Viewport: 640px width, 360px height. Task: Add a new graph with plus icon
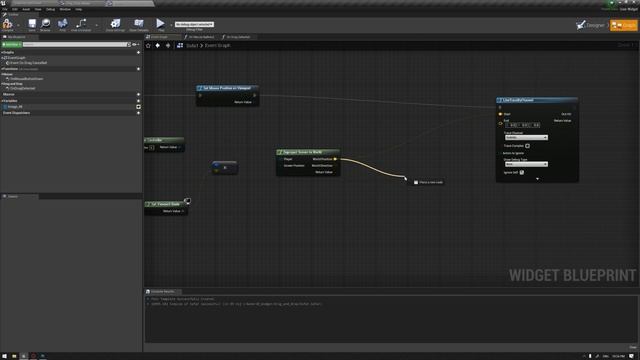point(138,52)
